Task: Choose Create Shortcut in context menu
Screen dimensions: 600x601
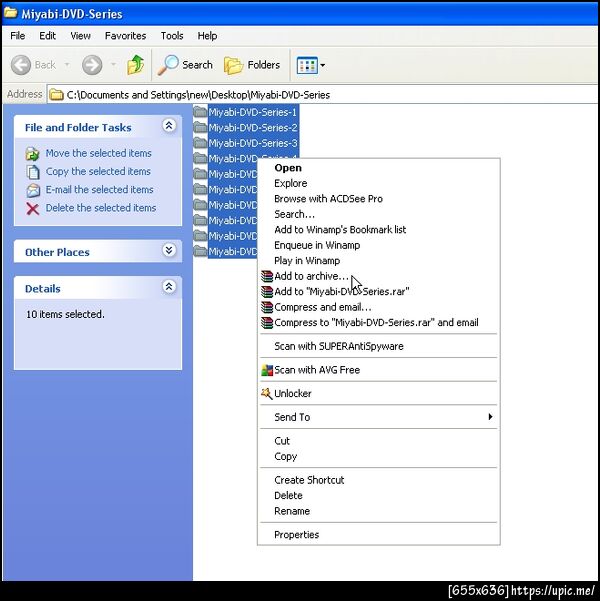Action: pos(378,480)
